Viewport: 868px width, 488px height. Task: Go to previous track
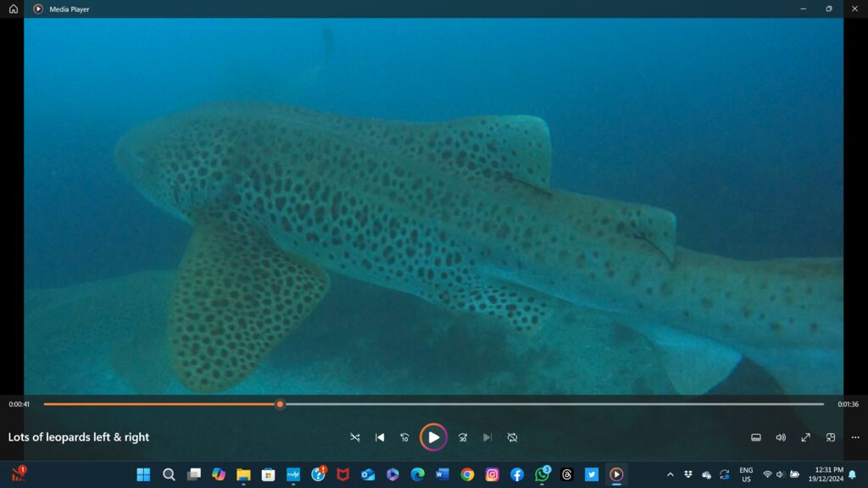point(380,437)
